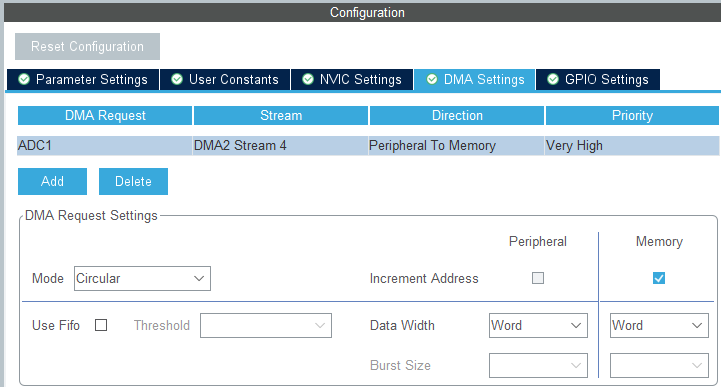The image size is (721, 387).
Task: Select the ADC1 DMA request cell
Action: coord(105,146)
